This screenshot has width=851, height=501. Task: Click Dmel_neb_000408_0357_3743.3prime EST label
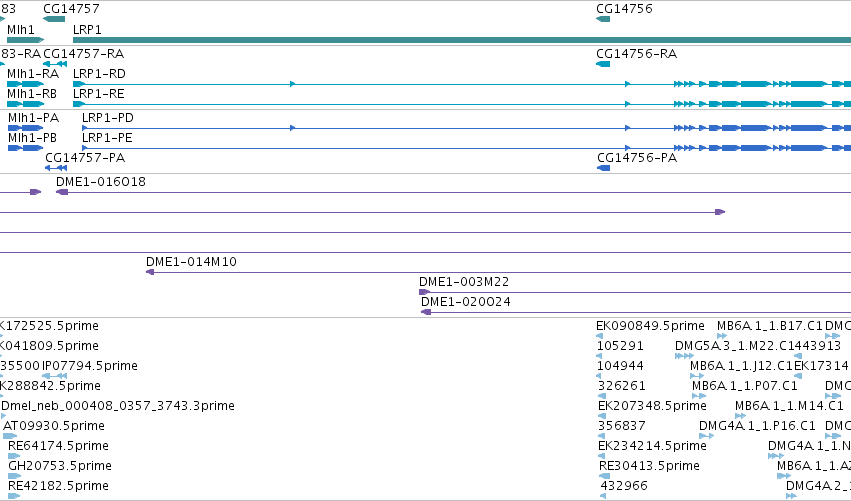coord(118,406)
